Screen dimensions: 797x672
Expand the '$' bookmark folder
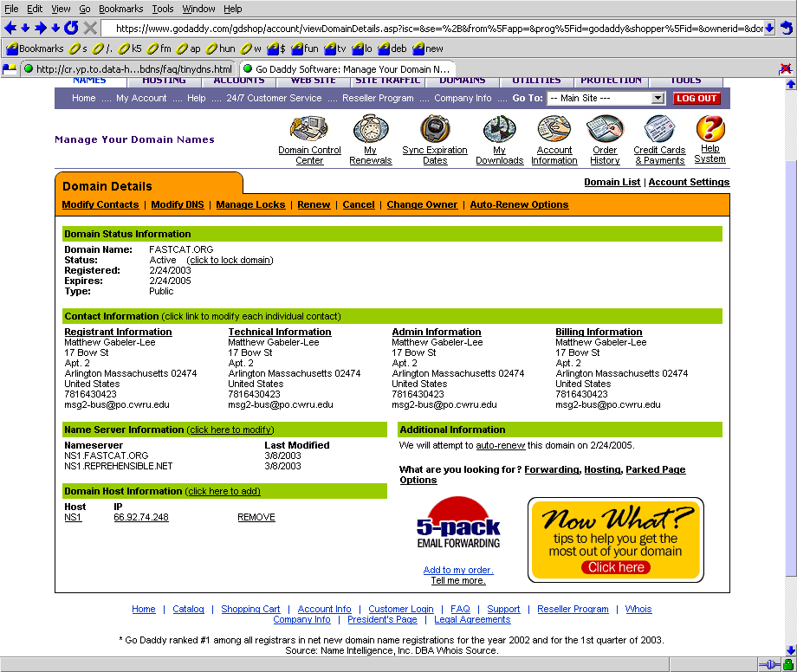pos(276,48)
